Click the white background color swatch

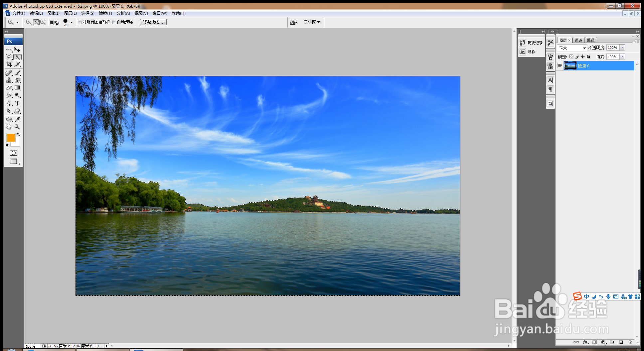(17, 143)
